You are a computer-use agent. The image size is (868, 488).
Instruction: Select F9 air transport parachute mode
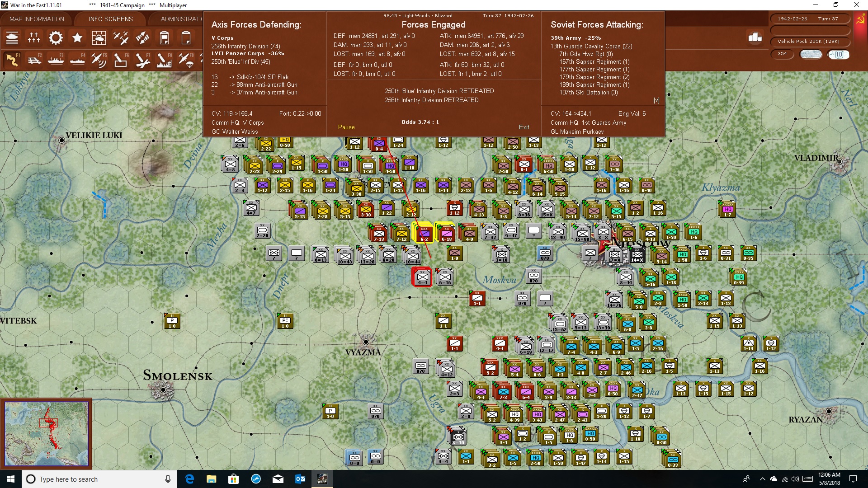tap(186, 60)
